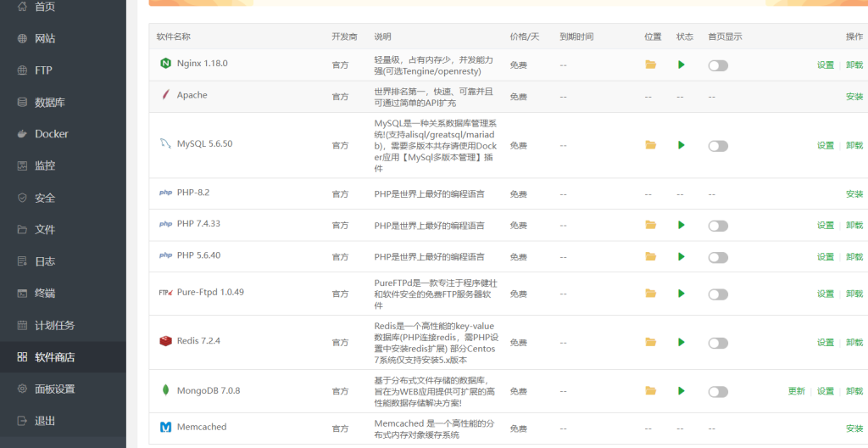868x448 pixels.
Task: Click the 到期时间 column header
Action: [x=576, y=36]
